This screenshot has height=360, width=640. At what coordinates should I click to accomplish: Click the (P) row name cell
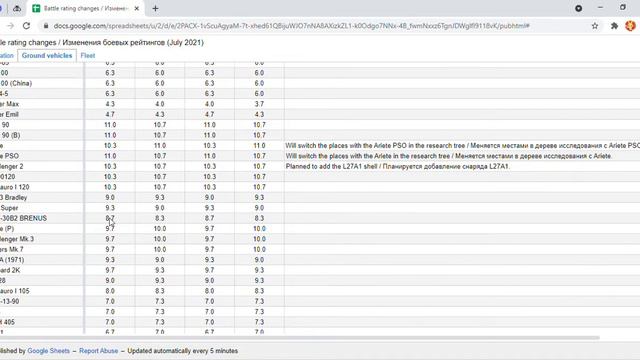42,229
